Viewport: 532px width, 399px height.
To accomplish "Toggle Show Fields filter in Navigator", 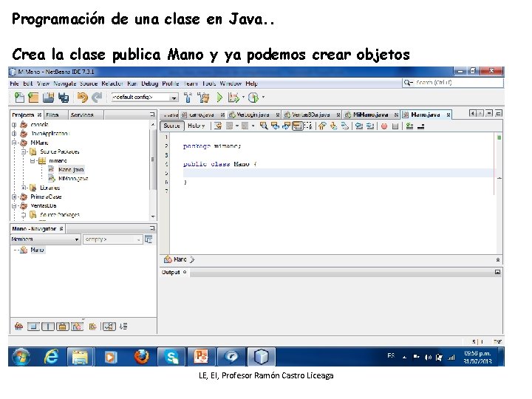I will (x=33, y=327).
